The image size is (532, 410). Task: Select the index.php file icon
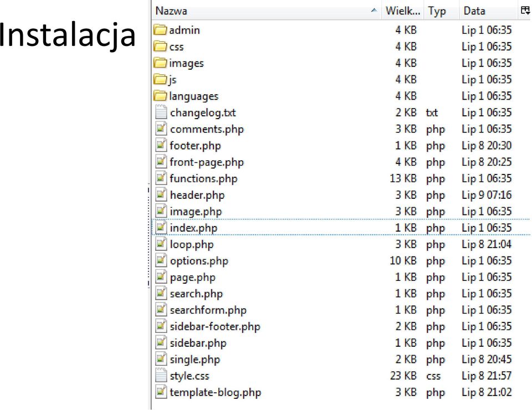click(161, 228)
